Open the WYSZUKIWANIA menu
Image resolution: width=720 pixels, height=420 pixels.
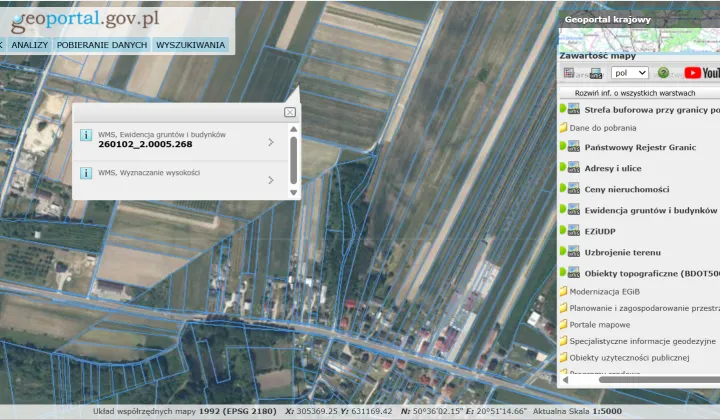pos(191,45)
